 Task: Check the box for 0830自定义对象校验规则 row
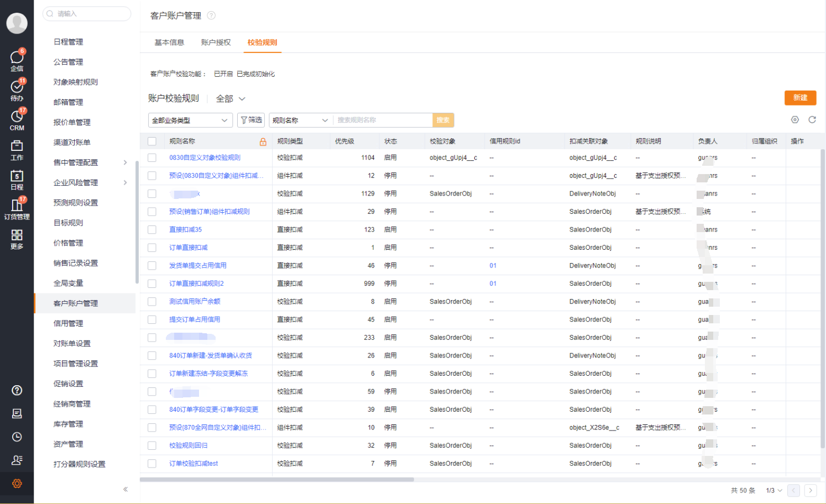point(152,158)
